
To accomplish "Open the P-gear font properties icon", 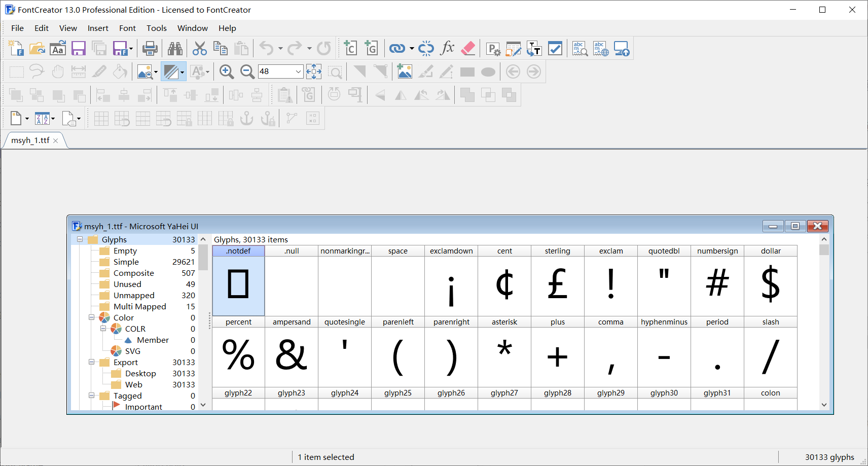I will (493, 49).
